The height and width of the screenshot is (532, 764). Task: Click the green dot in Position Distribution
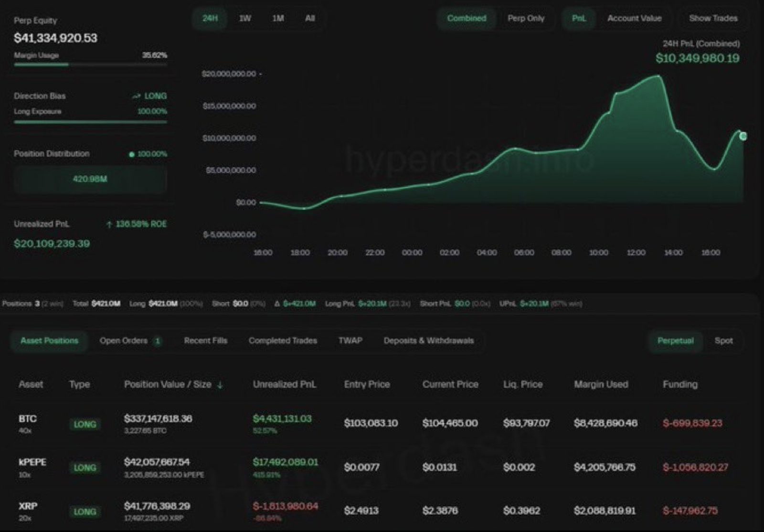tap(132, 154)
